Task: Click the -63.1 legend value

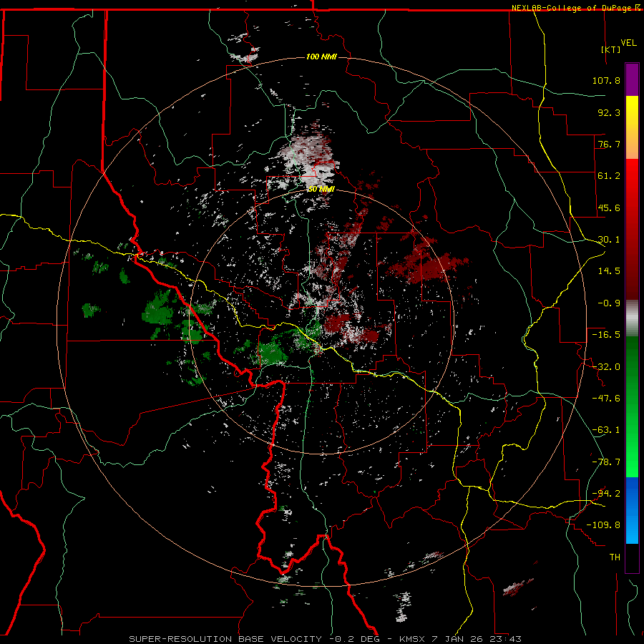Action: 606,430
